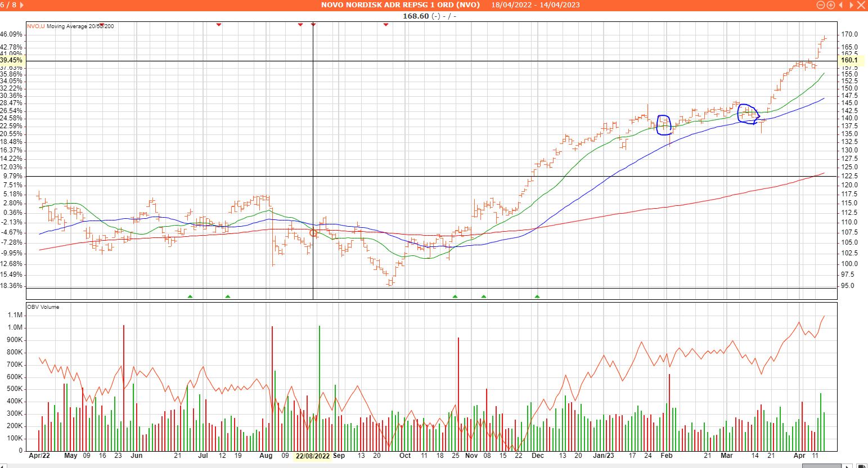Go to next chart after 6 / 8
Viewport: 868px width, 468px height.
click(21, 5)
